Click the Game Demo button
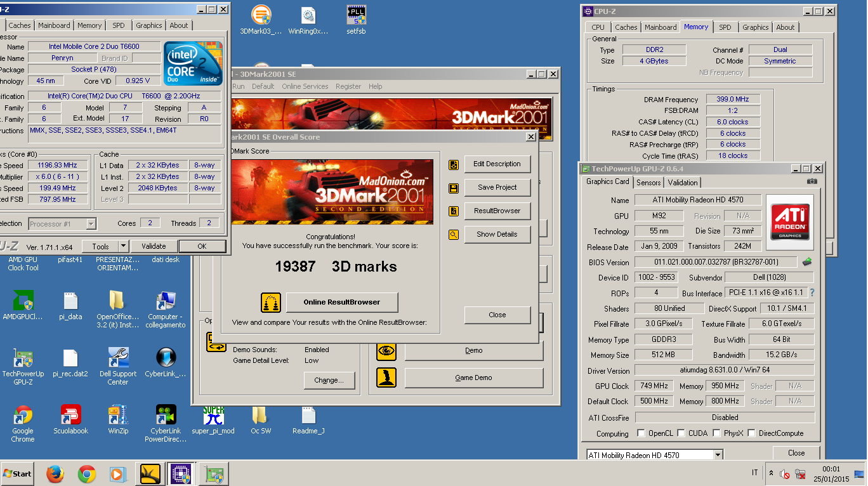Image resolution: width=868 pixels, height=486 pixels. pos(474,378)
